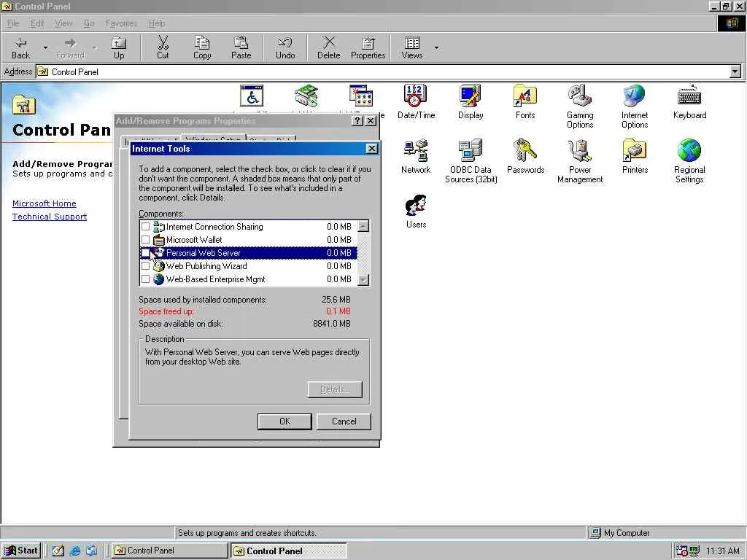
Task: Open the Favorites menu
Action: tap(121, 23)
